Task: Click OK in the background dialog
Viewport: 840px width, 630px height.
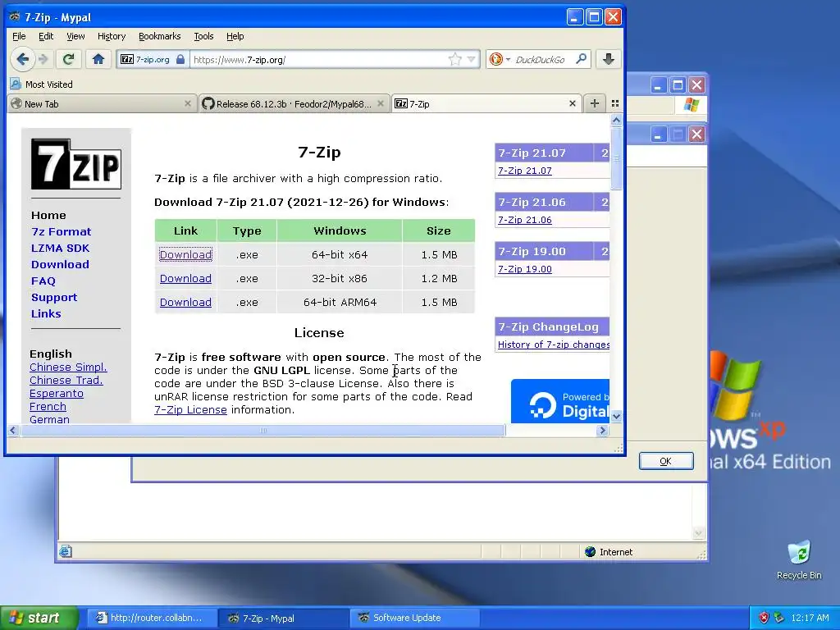Action: click(x=666, y=461)
